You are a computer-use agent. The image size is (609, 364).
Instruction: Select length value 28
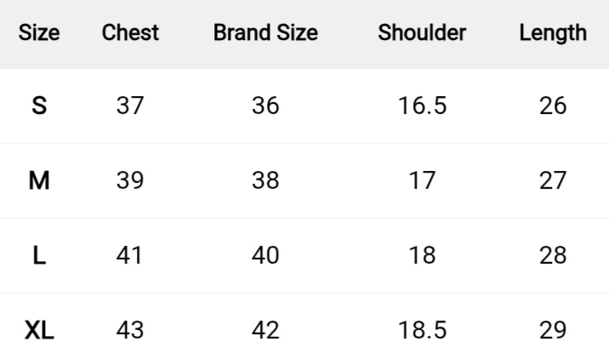[553, 255]
